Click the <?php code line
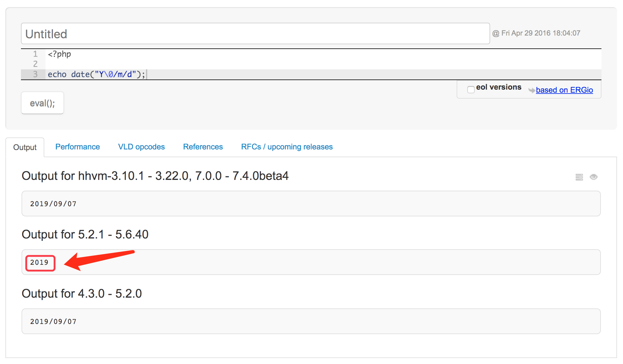 point(59,54)
